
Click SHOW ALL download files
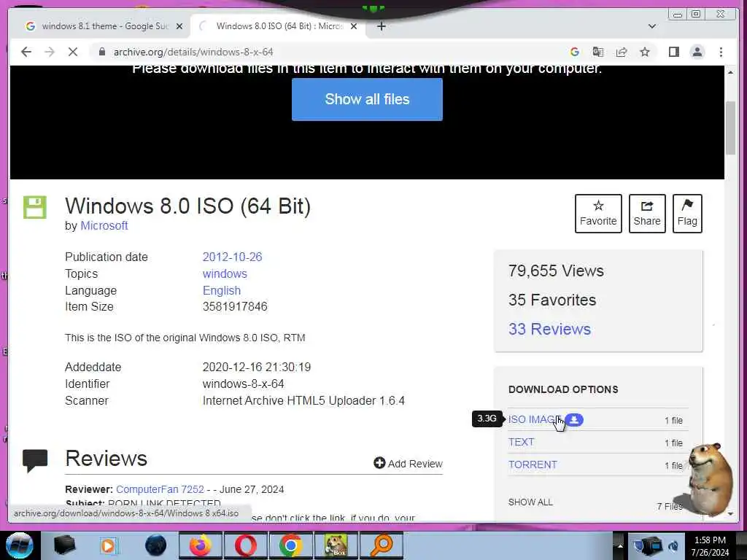click(x=530, y=502)
